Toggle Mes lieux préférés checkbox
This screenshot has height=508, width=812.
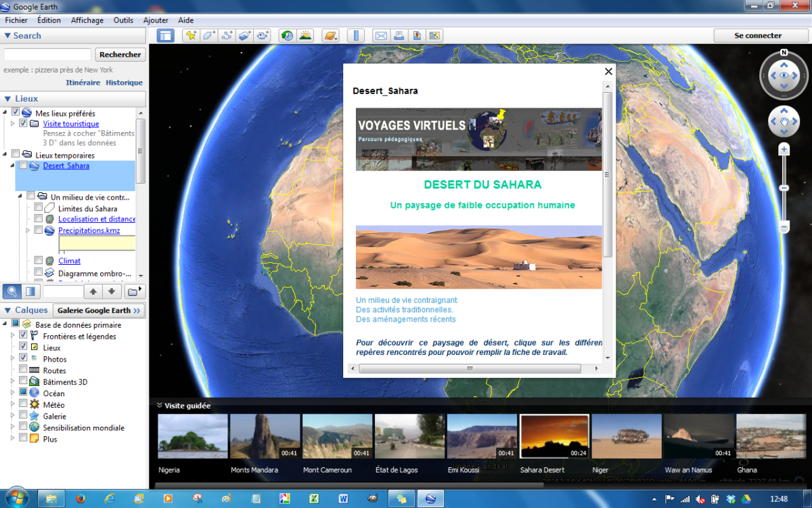tap(16, 112)
